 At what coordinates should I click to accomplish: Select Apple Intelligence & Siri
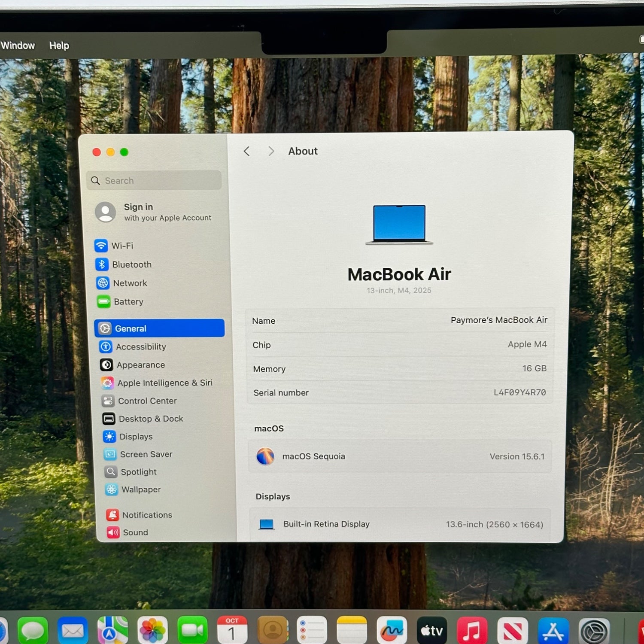[x=164, y=383]
